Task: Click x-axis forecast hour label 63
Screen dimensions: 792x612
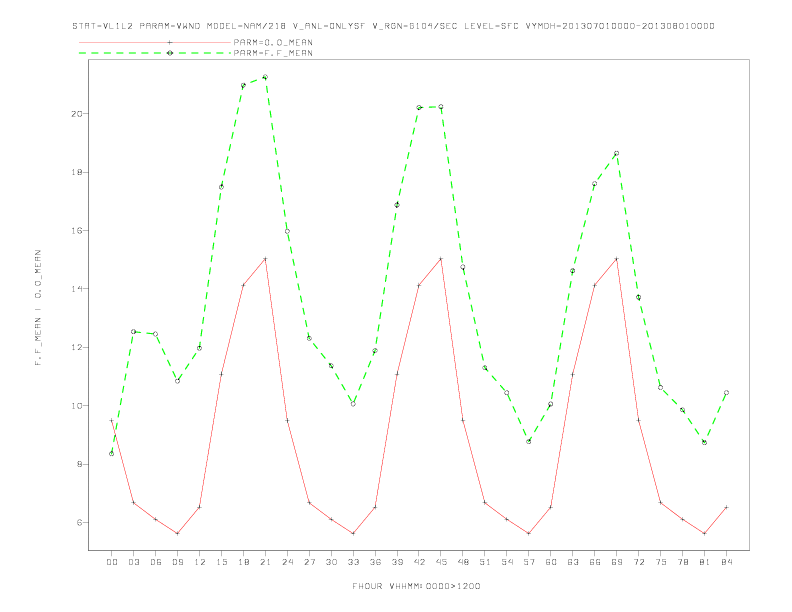Action: (573, 562)
